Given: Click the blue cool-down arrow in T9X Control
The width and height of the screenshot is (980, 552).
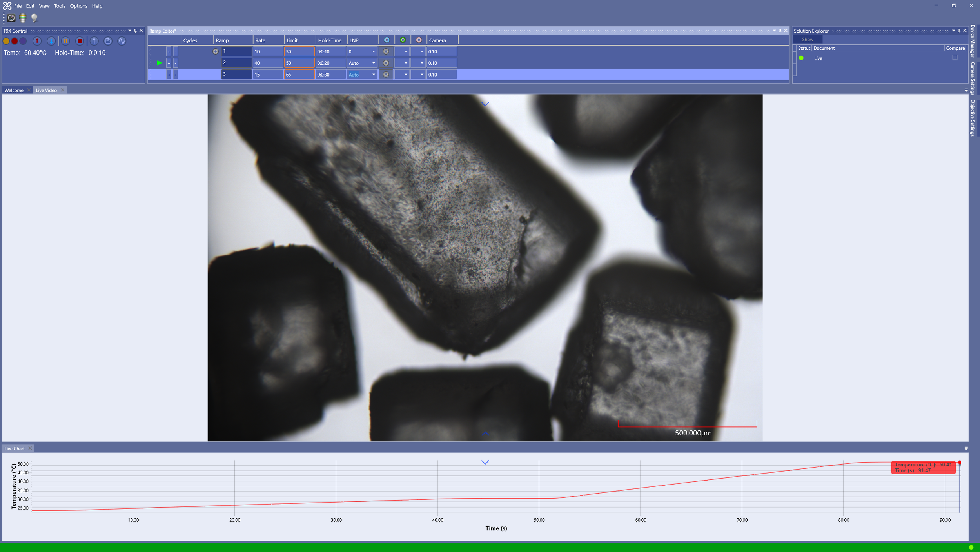Looking at the screenshot, I should point(51,41).
